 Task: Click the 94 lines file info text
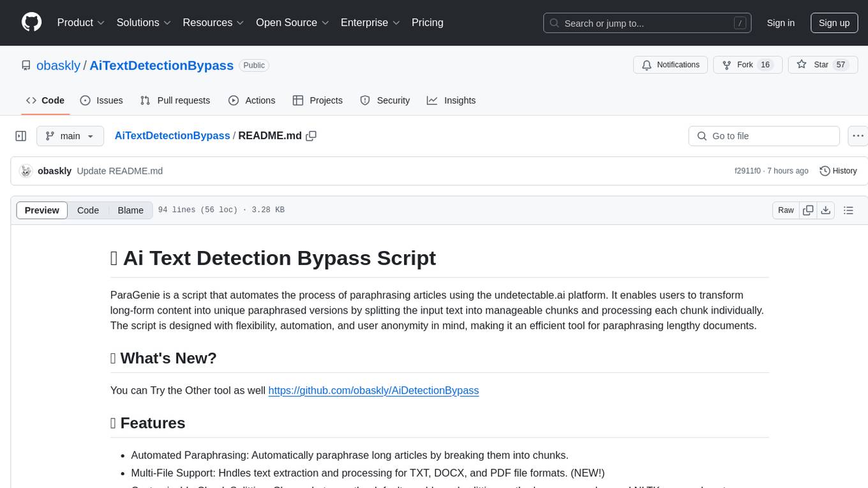(x=221, y=210)
